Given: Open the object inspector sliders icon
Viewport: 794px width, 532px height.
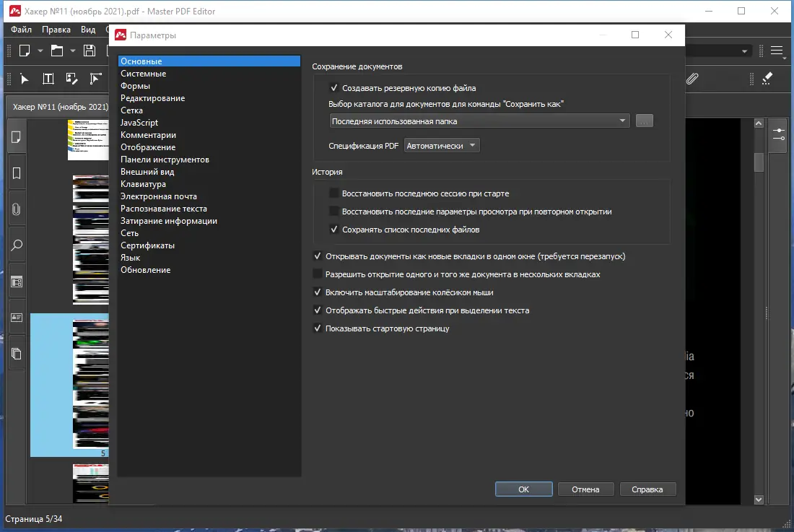Looking at the screenshot, I should click(778, 135).
